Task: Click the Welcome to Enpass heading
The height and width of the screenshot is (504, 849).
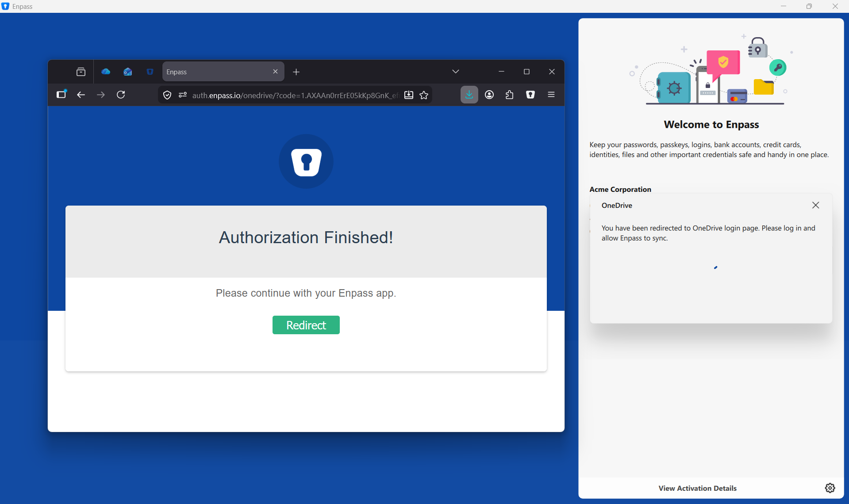Action: (x=711, y=125)
